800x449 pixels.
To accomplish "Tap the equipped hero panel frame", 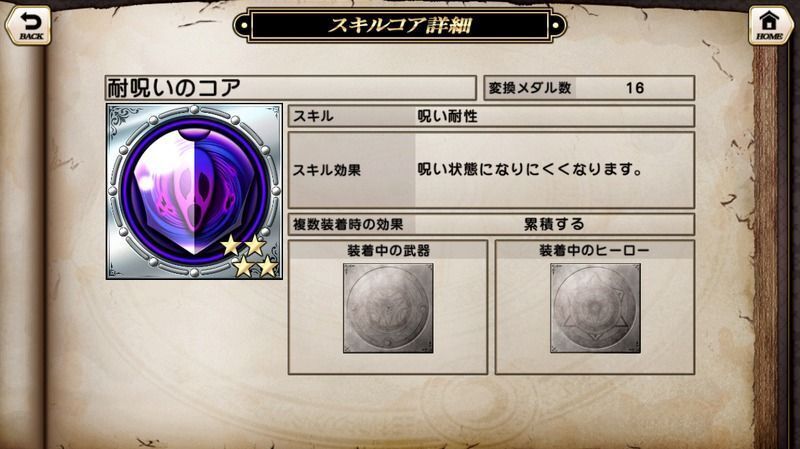I will [595, 307].
